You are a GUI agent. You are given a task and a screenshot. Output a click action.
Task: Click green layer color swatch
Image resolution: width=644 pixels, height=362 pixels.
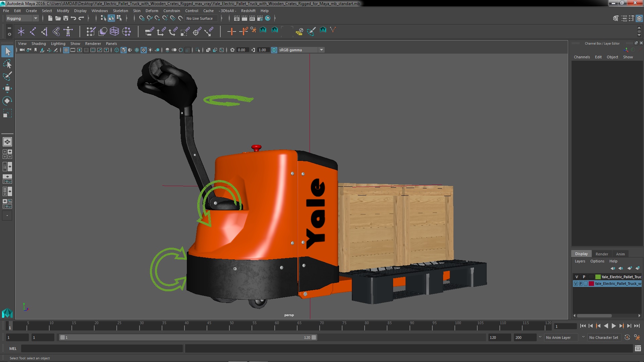(598, 277)
